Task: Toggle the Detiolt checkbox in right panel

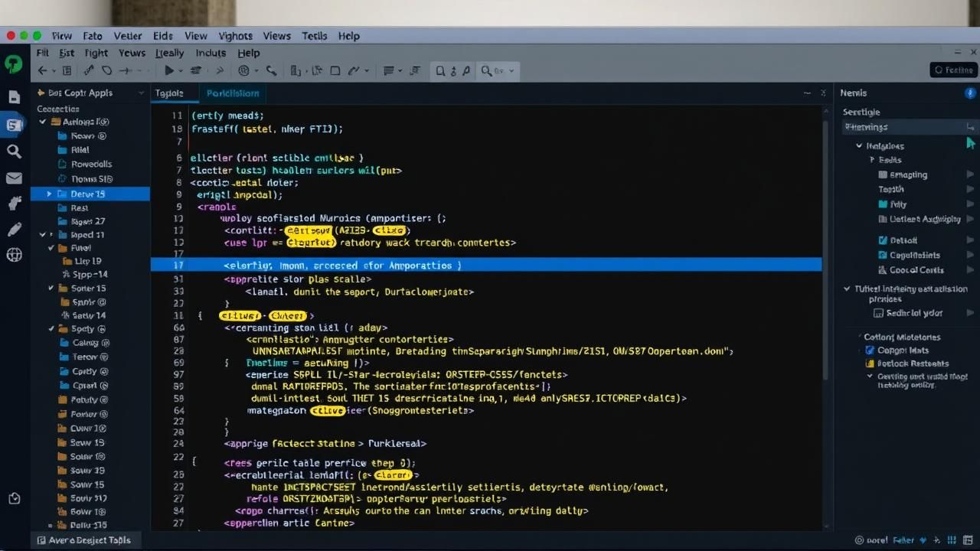Action: (883, 240)
